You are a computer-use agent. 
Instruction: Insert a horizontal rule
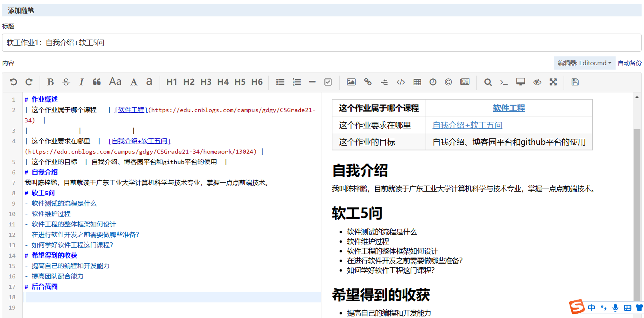pos(312,82)
